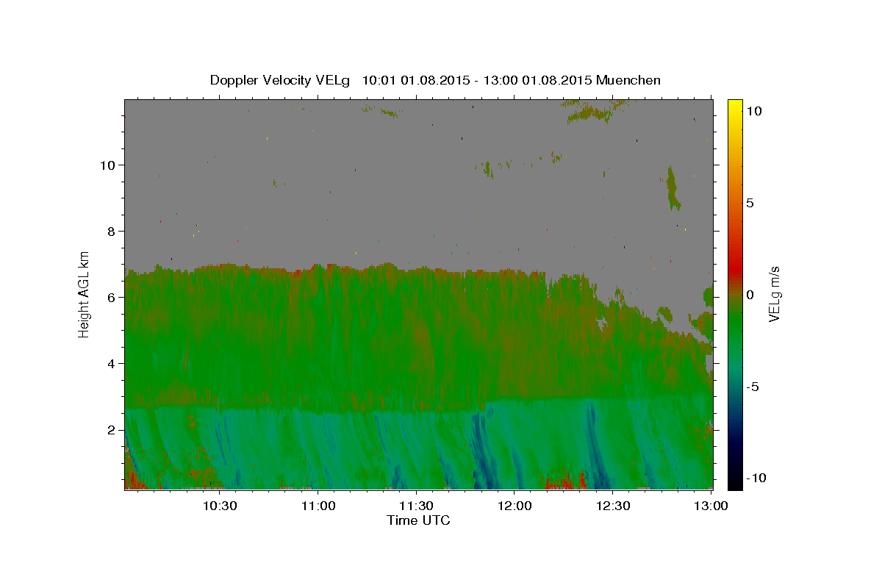Click the 12:00 time tick label
The image size is (882, 588).
[x=514, y=506]
